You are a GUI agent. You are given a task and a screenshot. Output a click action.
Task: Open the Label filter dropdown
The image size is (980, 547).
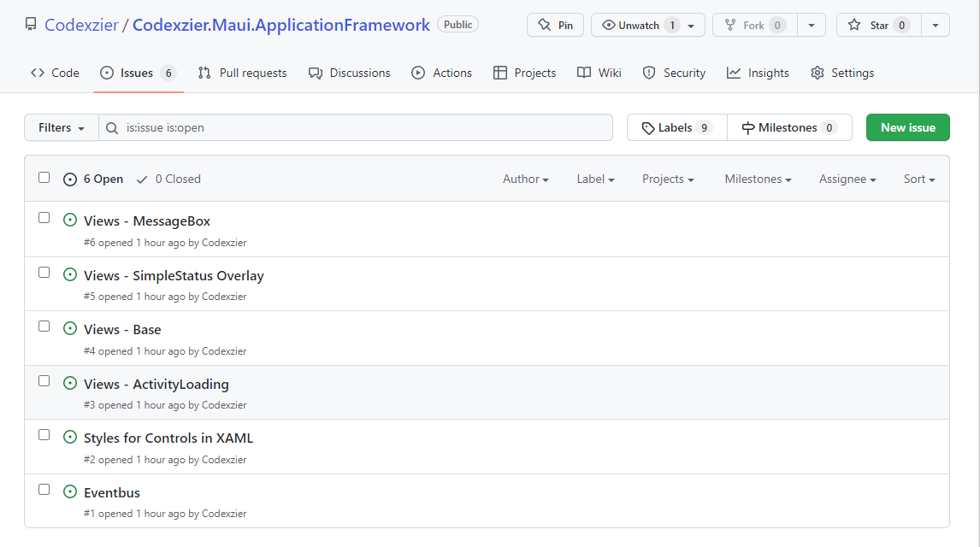596,179
